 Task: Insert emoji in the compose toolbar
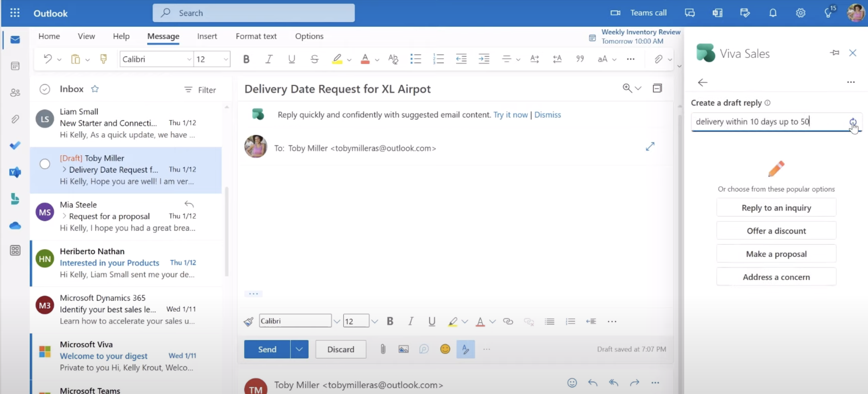point(445,349)
